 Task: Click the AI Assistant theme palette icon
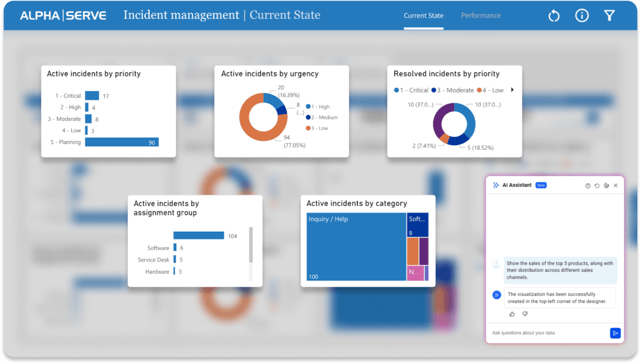point(606,186)
